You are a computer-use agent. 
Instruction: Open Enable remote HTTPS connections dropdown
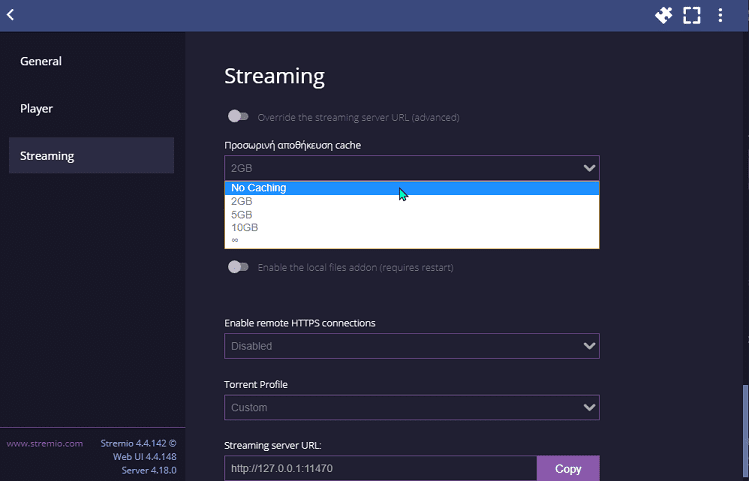(x=412, y=346)
